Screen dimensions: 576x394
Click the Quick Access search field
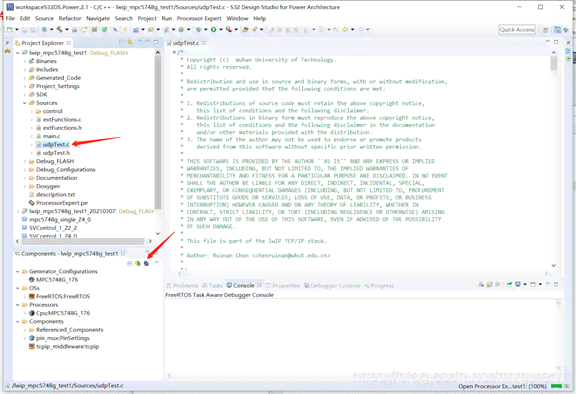517,30
